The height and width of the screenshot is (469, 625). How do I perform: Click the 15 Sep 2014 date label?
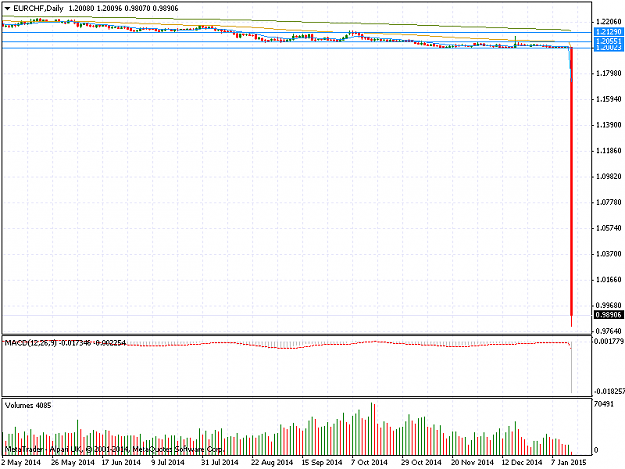click(x=322, y=462)
